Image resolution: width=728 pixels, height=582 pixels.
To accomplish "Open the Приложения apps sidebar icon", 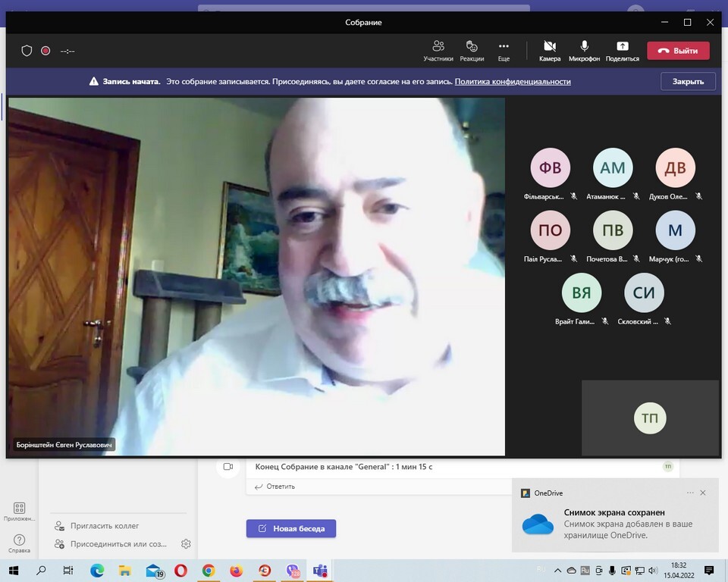I will click(x=19, y=512).
